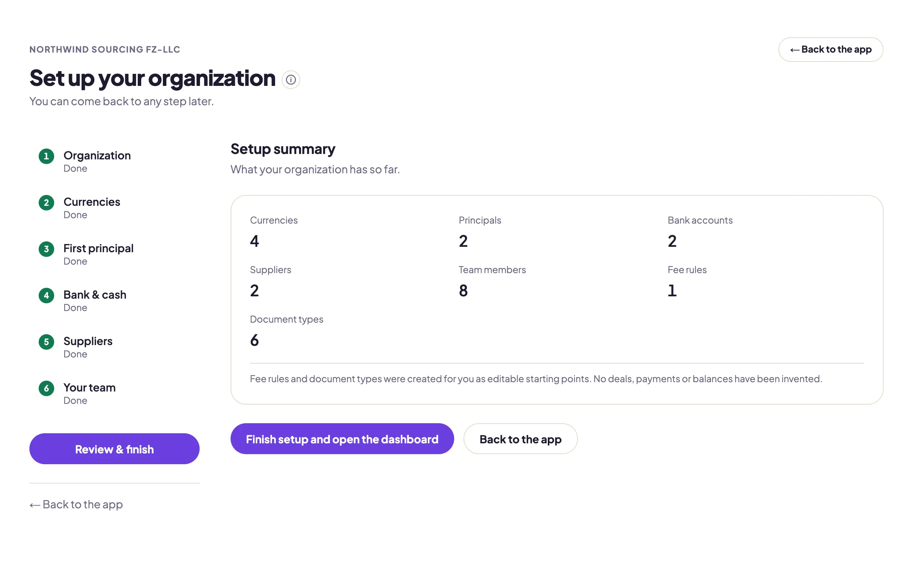
Task: Open the Suppliers step label
Action: [x=88, y=341]
